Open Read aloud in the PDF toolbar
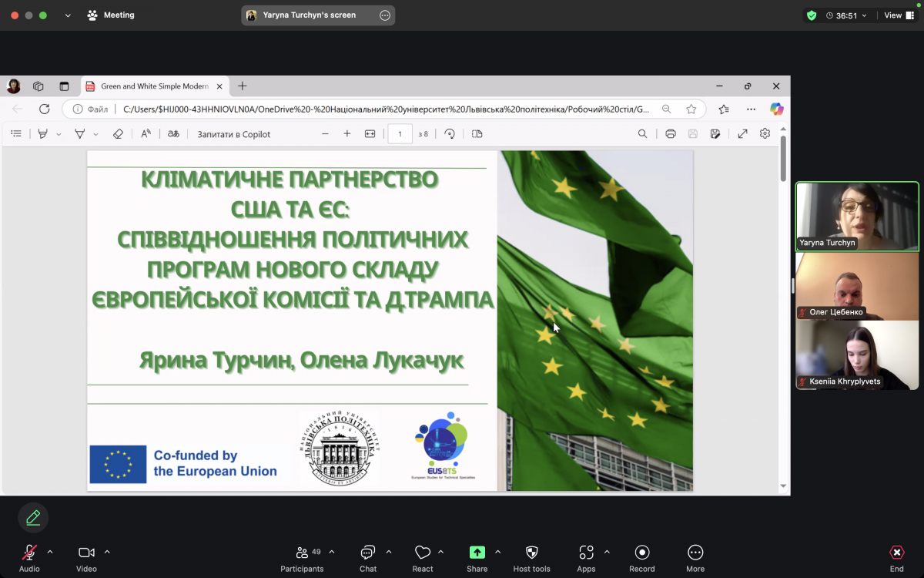 click(x=144, y=133)
